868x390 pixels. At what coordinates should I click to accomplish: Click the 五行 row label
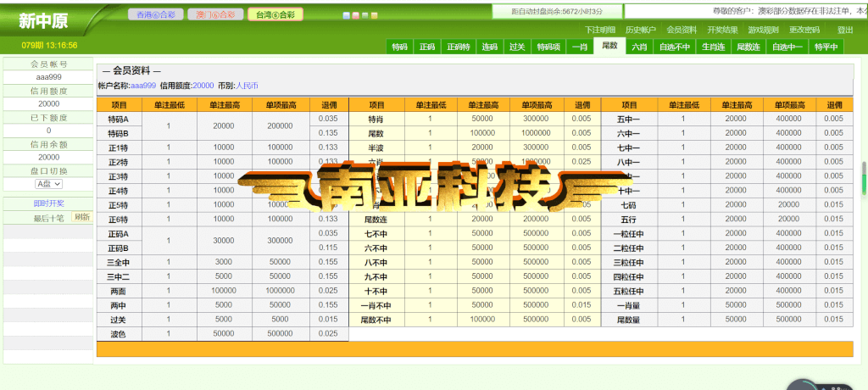(629, 220)
